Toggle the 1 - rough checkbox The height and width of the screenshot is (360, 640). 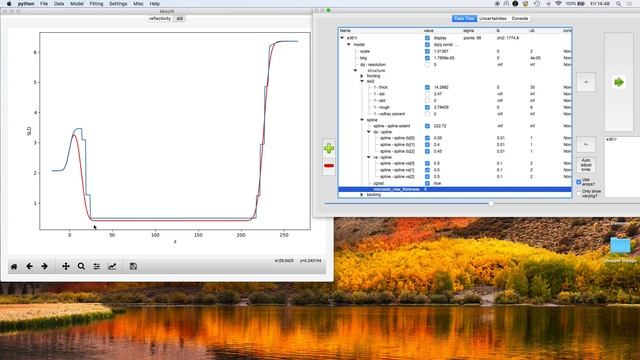click(x=427, y=107)
